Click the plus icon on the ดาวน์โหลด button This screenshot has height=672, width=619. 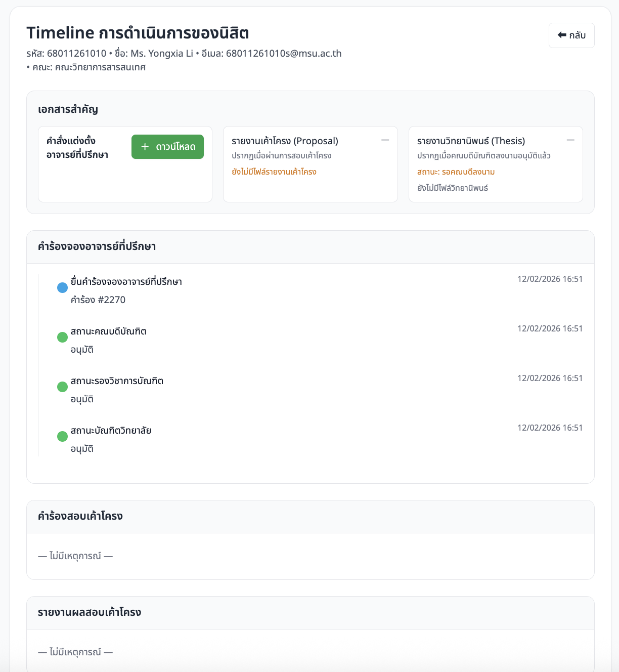click(145, 147)
